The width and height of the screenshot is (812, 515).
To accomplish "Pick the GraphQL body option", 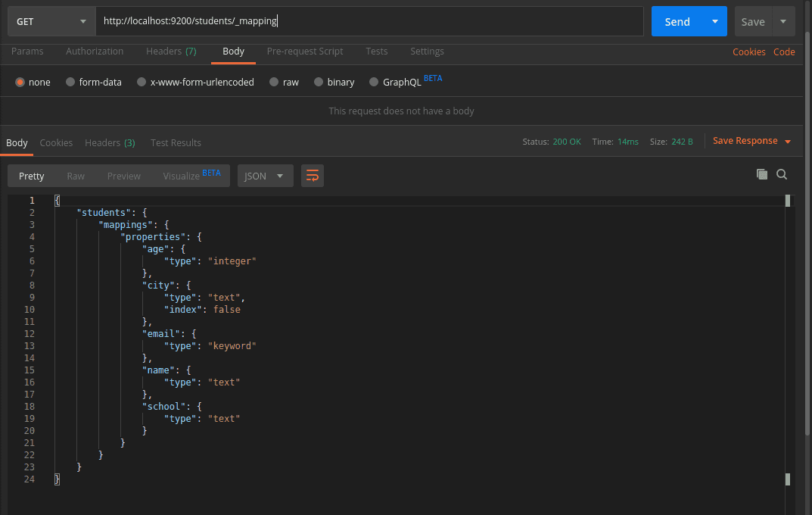I will tap(374, 82).
